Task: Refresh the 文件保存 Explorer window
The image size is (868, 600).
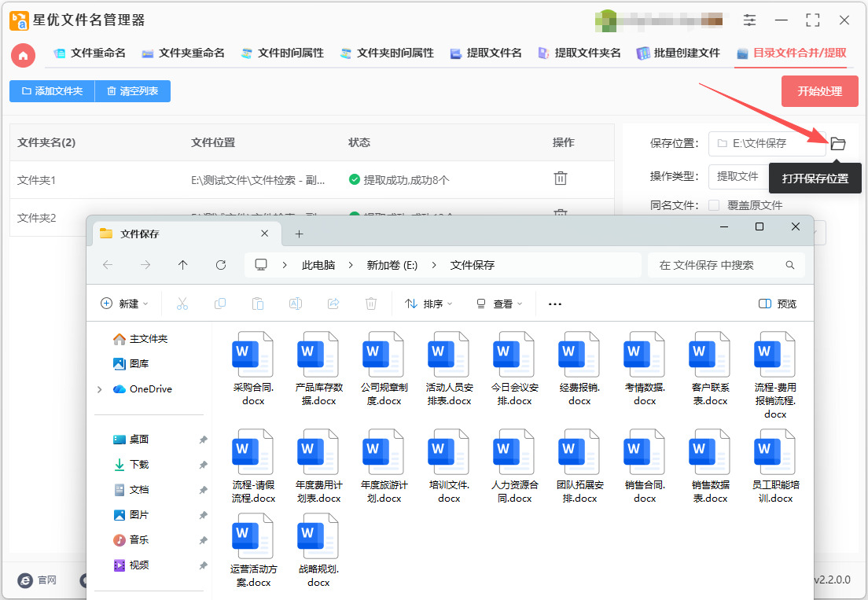Action: (x=221, y=265)
